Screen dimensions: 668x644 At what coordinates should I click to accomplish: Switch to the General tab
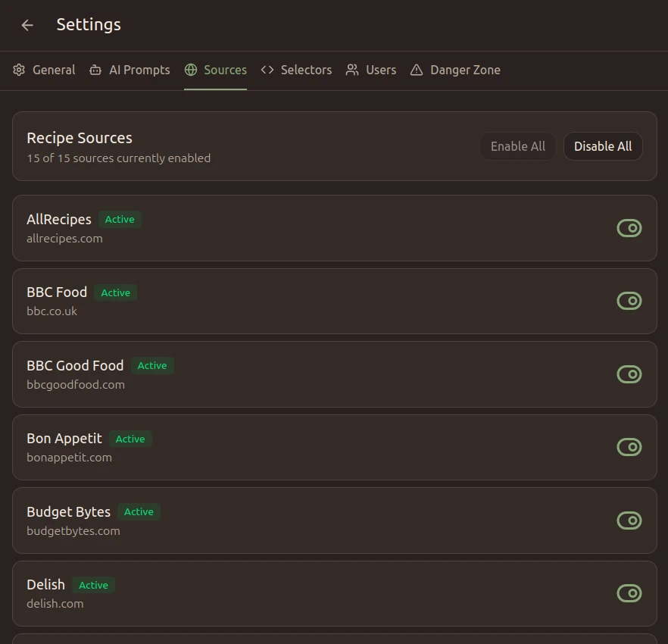[x=53, y=70]
